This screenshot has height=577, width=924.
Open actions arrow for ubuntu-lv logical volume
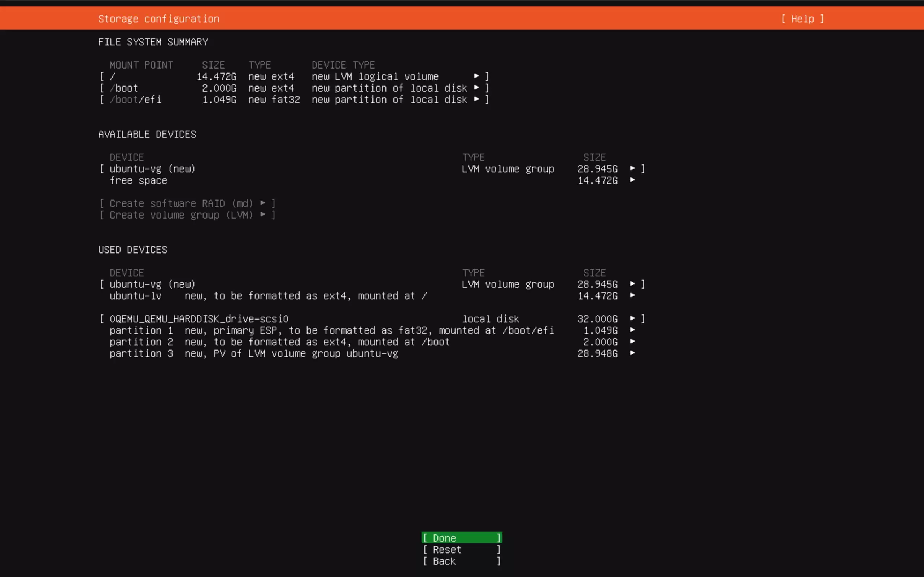[633, 296]
